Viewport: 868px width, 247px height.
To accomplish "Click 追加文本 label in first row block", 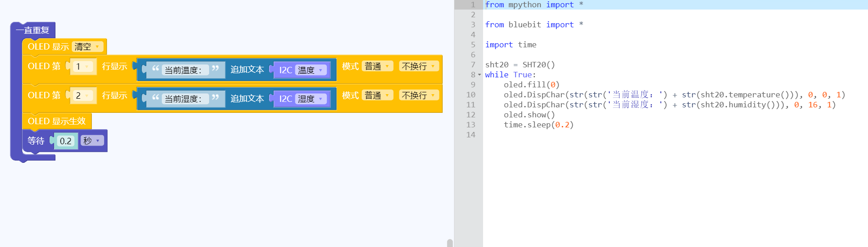I will pyautogui.click(x=247, y=70).
